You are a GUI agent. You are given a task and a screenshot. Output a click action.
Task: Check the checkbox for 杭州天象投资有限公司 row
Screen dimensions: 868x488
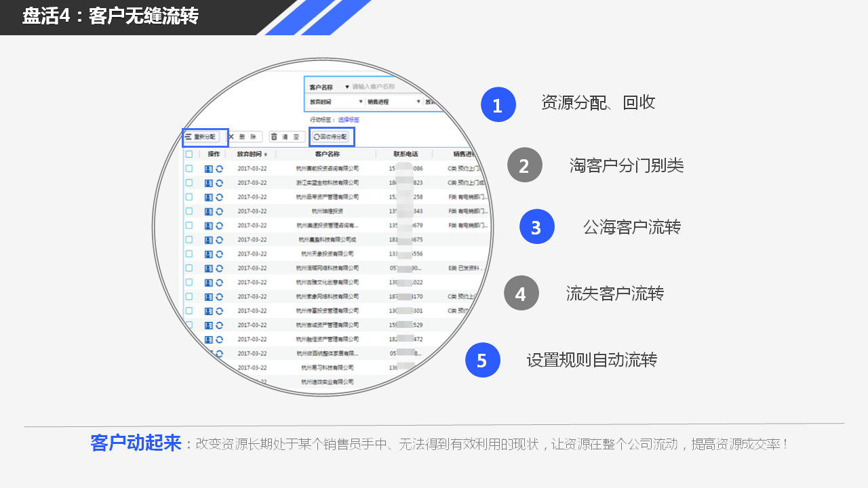pyautogui.click(x=189, y=253)
